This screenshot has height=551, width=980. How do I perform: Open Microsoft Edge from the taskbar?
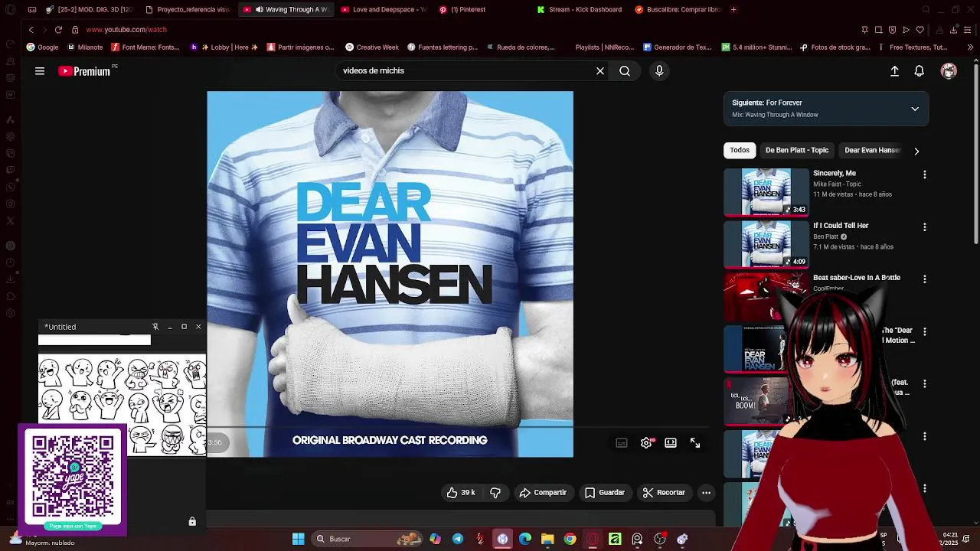coord(525,539)
